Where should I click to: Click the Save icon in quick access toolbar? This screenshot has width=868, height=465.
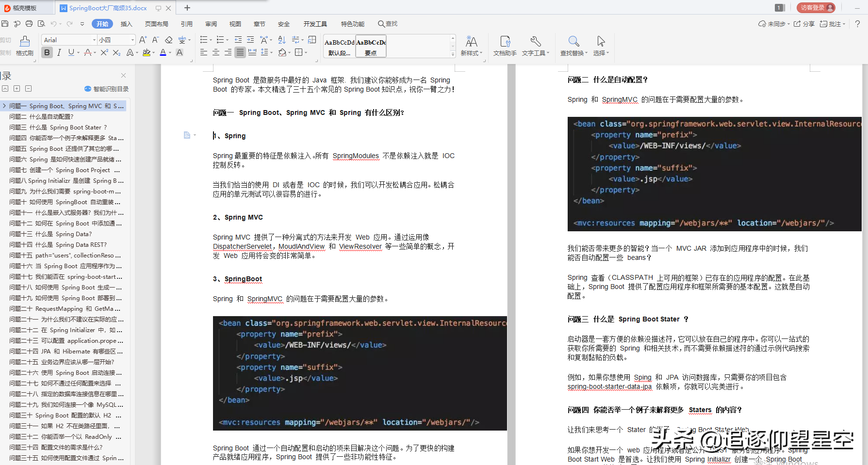pos(5,24)
